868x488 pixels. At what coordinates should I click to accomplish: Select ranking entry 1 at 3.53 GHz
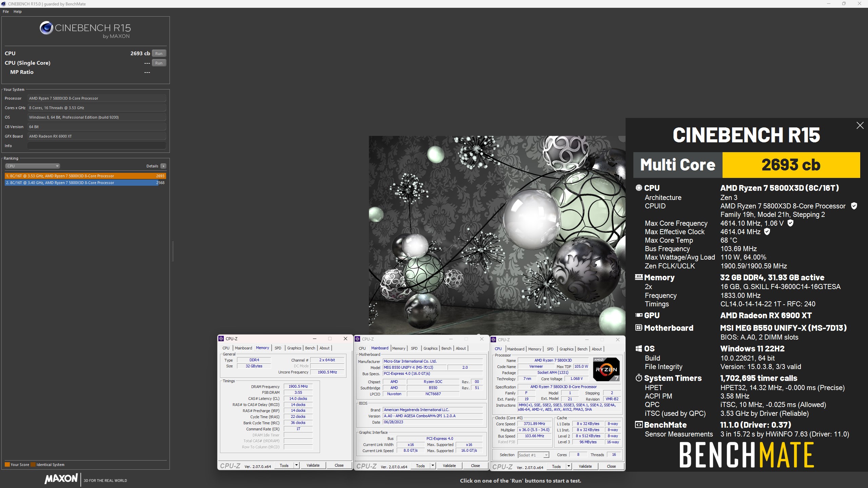coord(85,176)
